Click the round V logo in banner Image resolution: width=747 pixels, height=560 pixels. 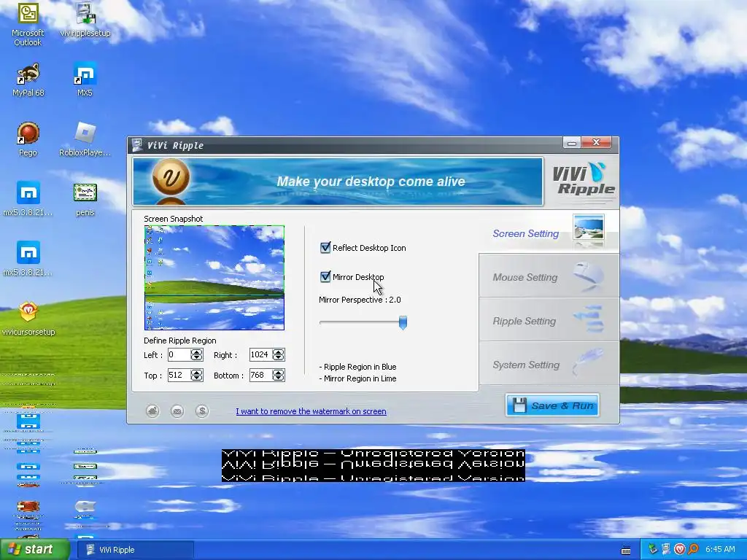pos(171,177)
